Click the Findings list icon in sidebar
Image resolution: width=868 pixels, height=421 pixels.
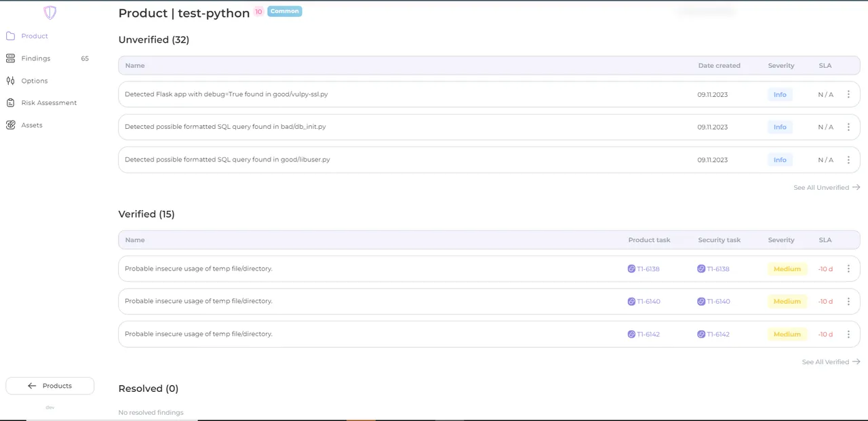point(9,58)
